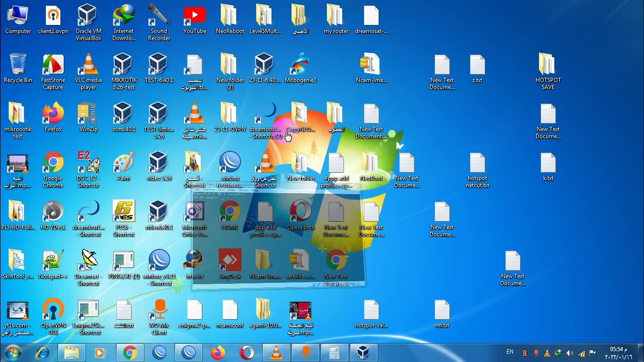Select VLC media player desktop shortcut

pyautogui.click(x=88, y=72)
